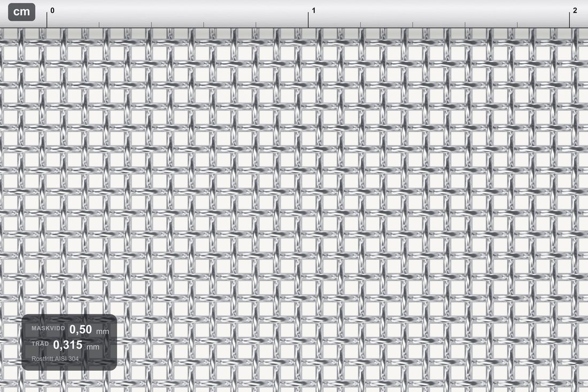
Task: Click the dark specification info box
Action: tap(69, 342)
